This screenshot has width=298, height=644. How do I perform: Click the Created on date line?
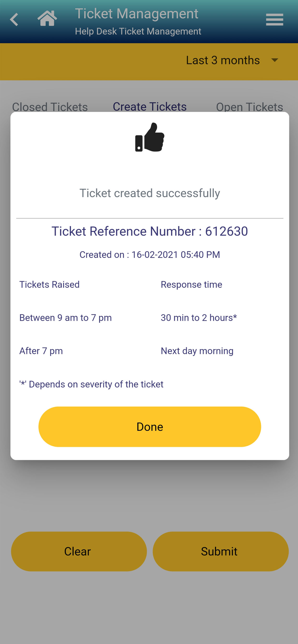(x=150, y=255)
